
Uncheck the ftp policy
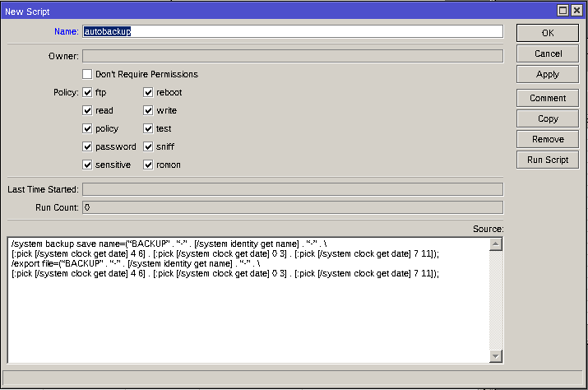87,92
